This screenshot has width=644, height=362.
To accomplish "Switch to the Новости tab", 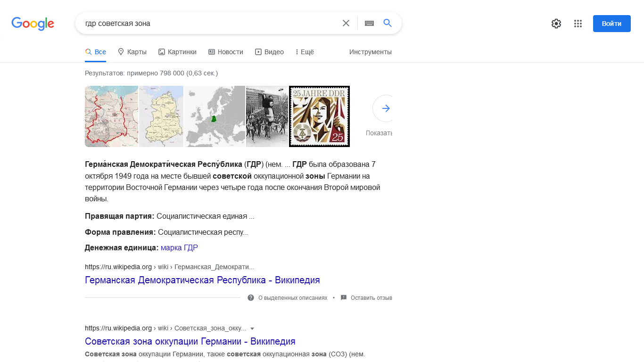I will point(226,52).
